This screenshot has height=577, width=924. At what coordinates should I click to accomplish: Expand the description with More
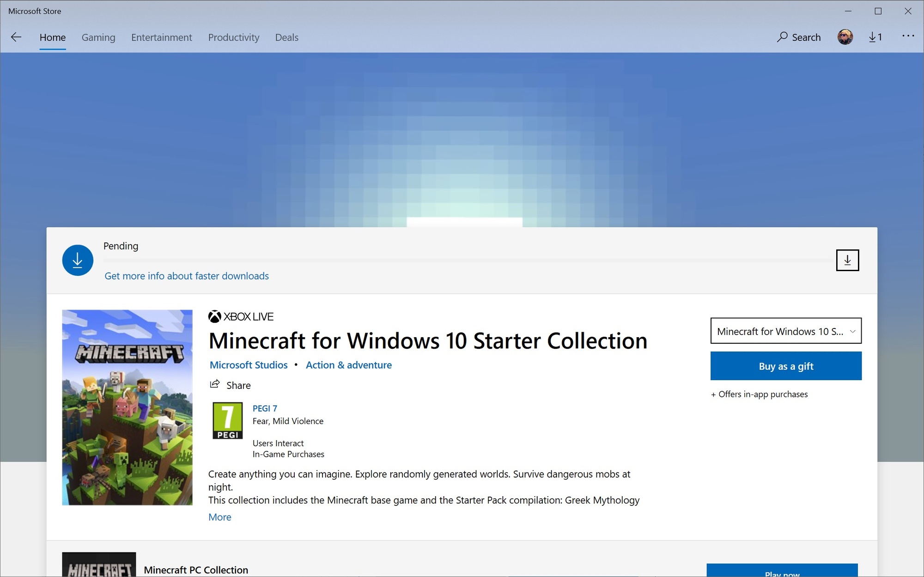pos(220,517)
